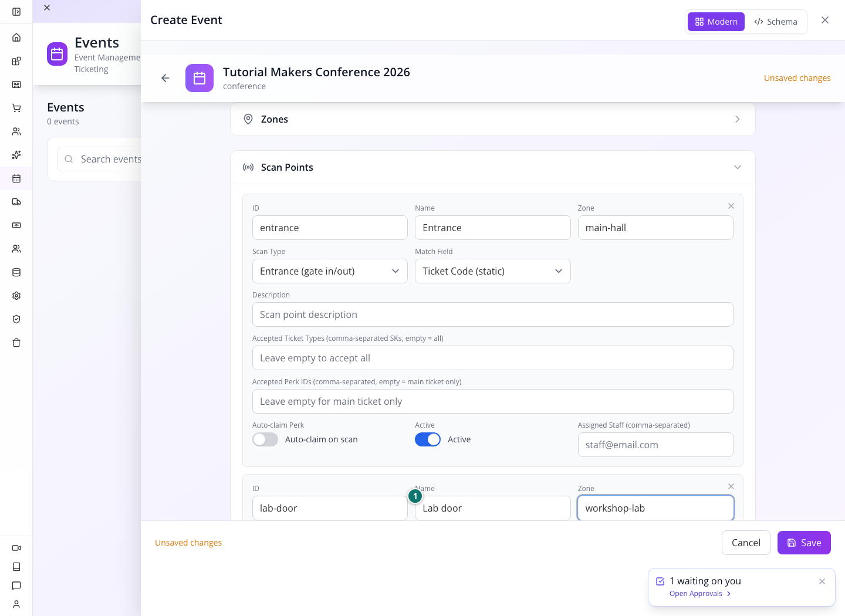Open the video camera icon in sidebar
Screen dimensions: 845x616
tap(16, 548)
